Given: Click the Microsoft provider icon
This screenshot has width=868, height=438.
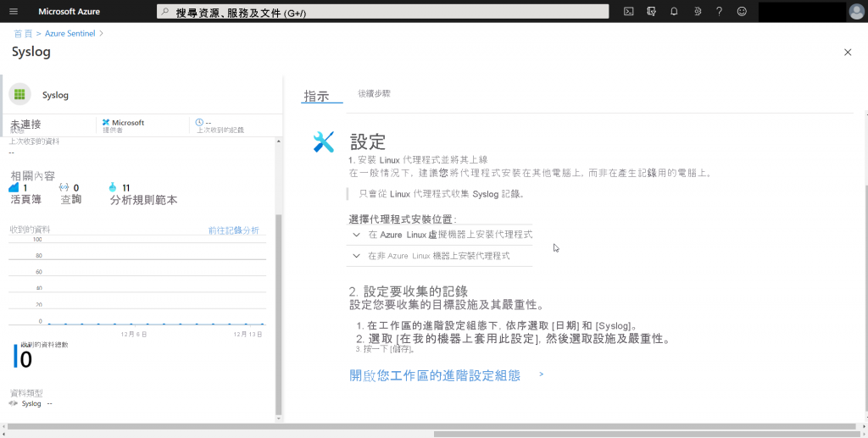Looking at the screenshot, I should click(x=106, y=122).
